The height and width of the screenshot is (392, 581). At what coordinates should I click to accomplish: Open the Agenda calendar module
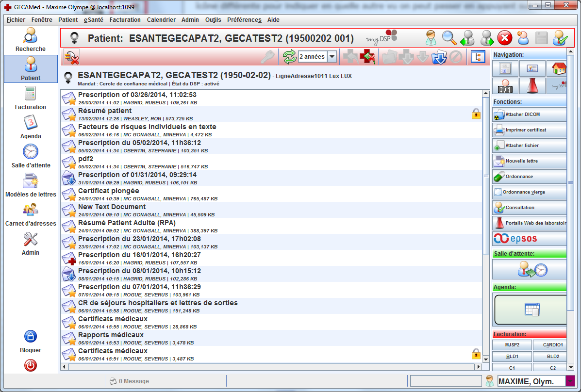point(30,127)
